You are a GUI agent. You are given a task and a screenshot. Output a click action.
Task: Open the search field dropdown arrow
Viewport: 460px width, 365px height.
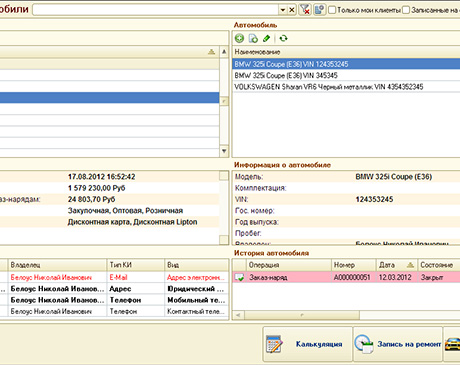tap(282, 10)
